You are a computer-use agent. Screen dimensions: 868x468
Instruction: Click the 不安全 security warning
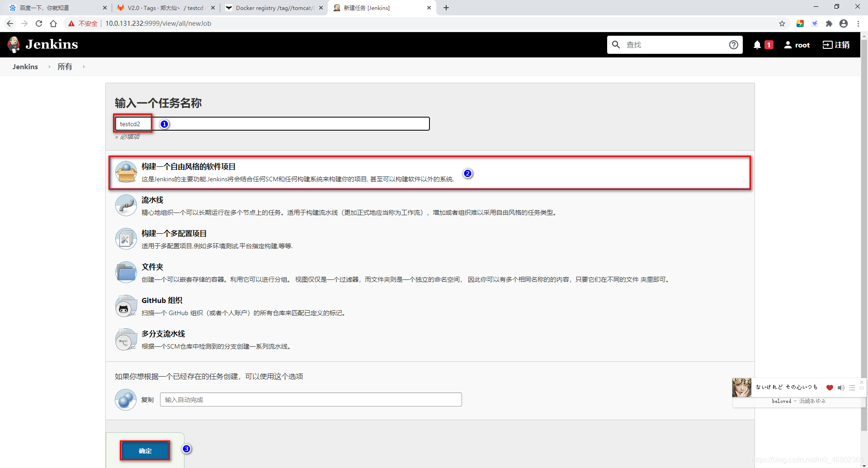(83, 24)
